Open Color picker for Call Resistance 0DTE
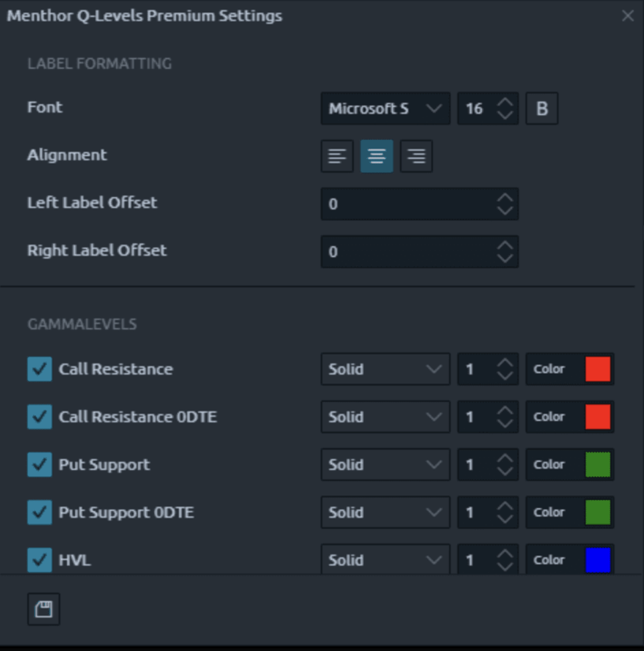This screenshot has height=651, width=644. point(570,417)
